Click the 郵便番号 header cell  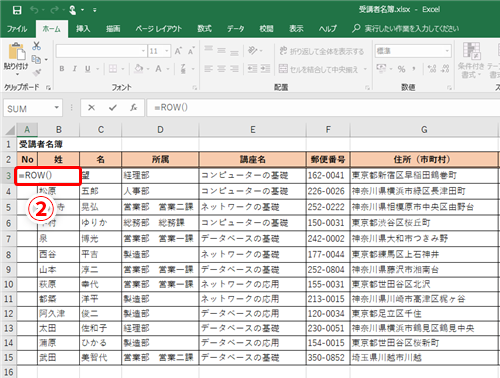tap(328, 159)
